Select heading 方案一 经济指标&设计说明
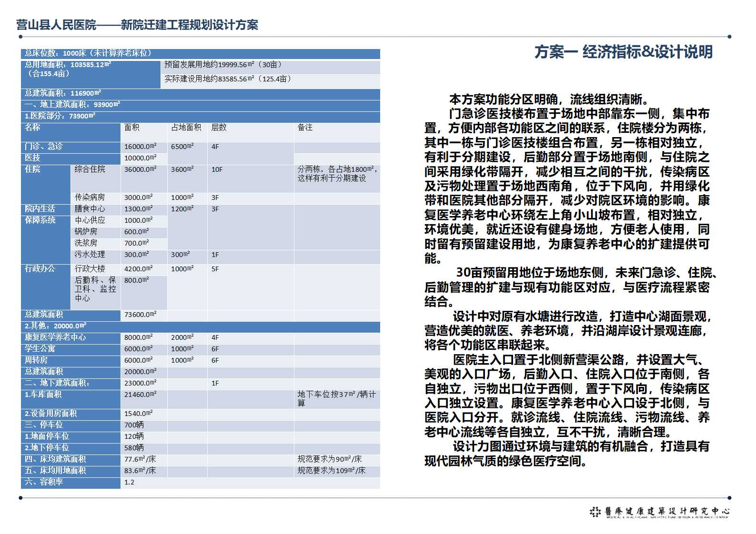This screenshot has height=534, width=756. 624,51
